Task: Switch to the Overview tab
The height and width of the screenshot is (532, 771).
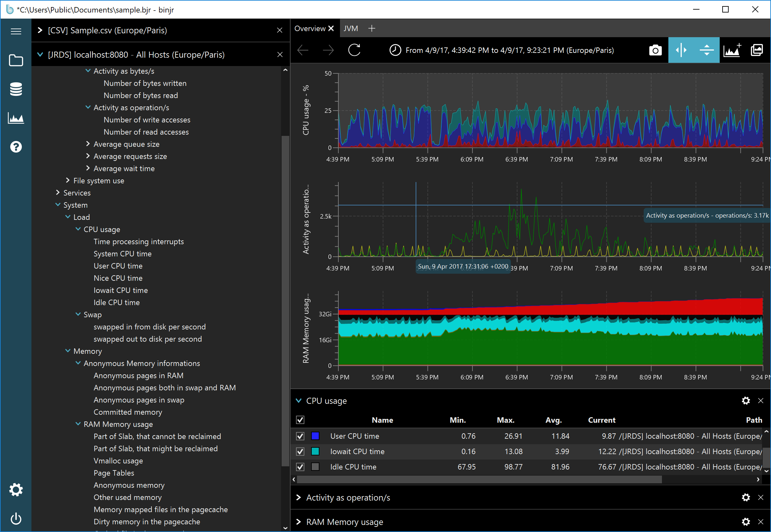Action: point(310,29)
